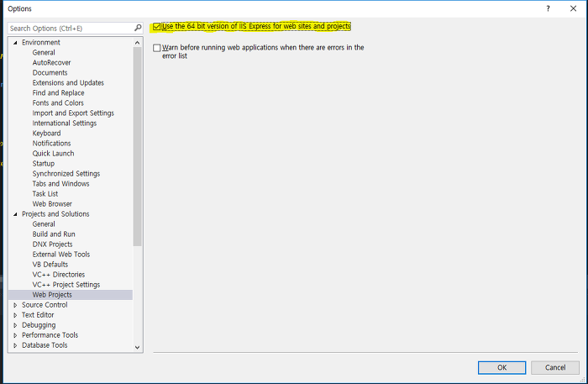
Task: Click the Performance Tools label
Action: coord(50,335)
